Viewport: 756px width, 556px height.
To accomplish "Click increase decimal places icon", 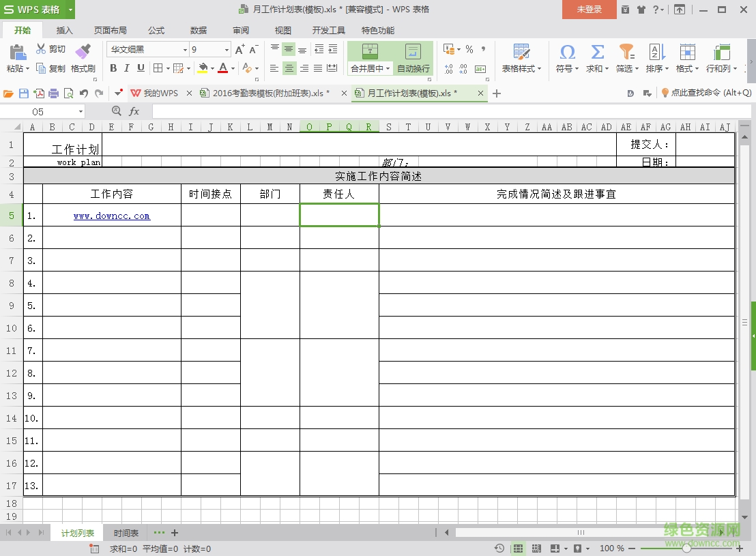I will 448,69.
